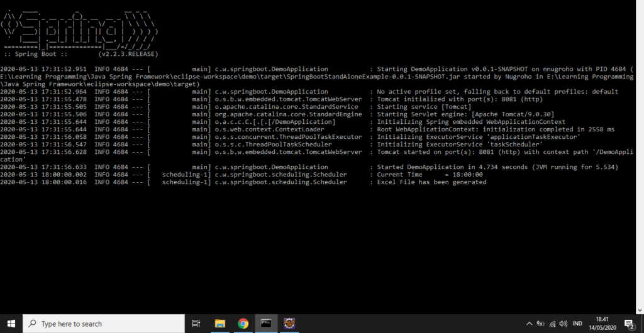Open Action Center with 2 notifications
This screenshot has width=644, height=333.
[x=628, y=323]
